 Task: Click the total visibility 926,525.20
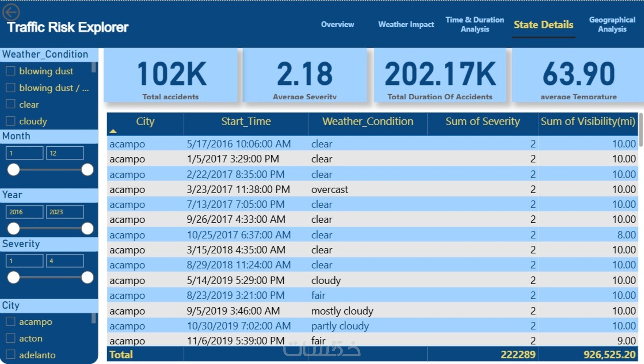pyautogui.click(x=609, y=355)
